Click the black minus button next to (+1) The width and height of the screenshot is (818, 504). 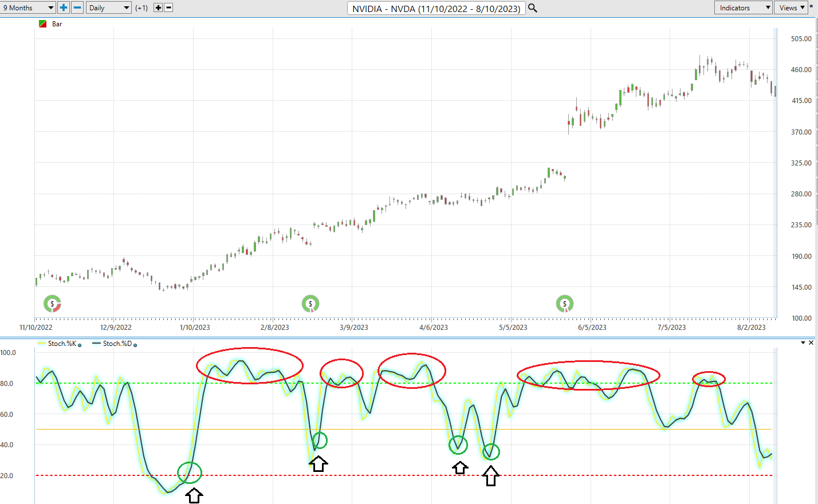[168, 7]
